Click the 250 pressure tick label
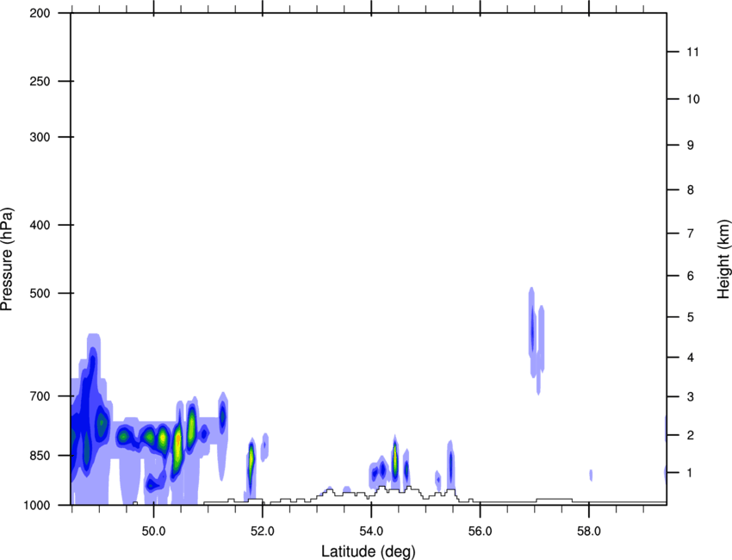Screen dimensions: 732x560 [40, 81]
